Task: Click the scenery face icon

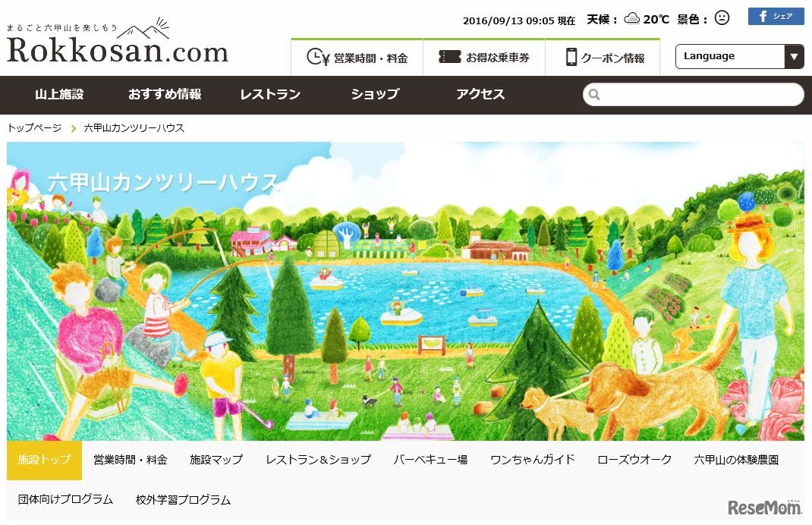Action: coord(722,18)
